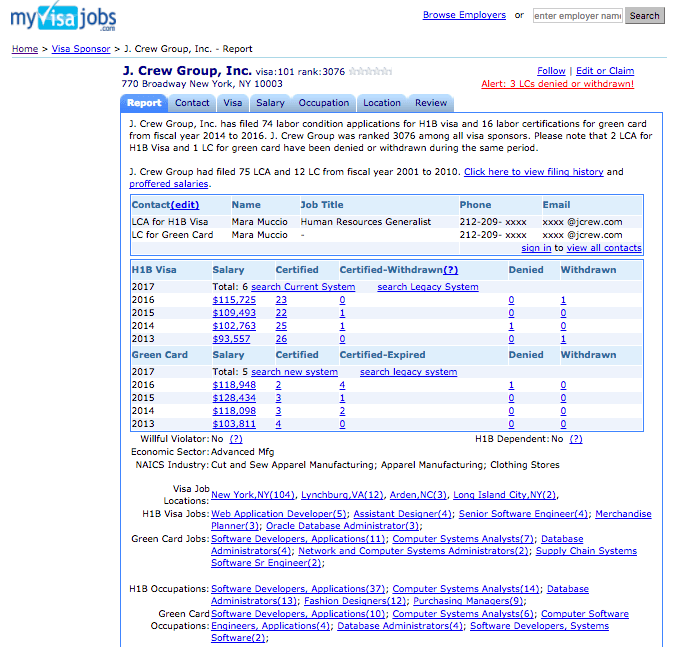Click the Contact (edit) link
The width and height of the screenshot is (679, 647).
(185, 205)
